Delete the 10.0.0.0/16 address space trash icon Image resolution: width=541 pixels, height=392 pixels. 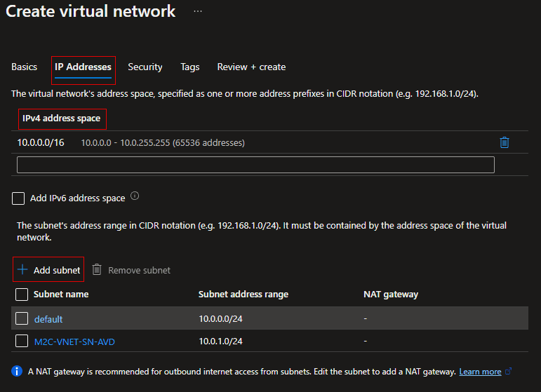(504, 142)
